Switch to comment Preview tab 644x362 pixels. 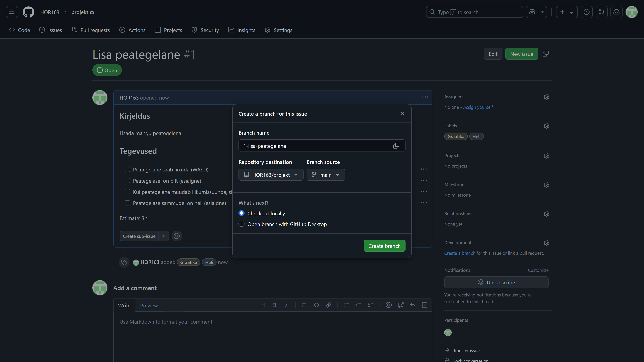tap(149, 305)
